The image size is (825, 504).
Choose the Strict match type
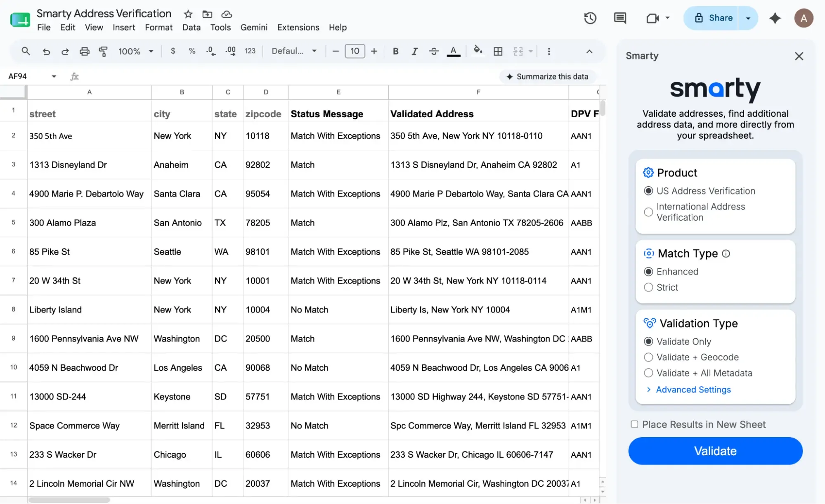[x=648, y=287]
